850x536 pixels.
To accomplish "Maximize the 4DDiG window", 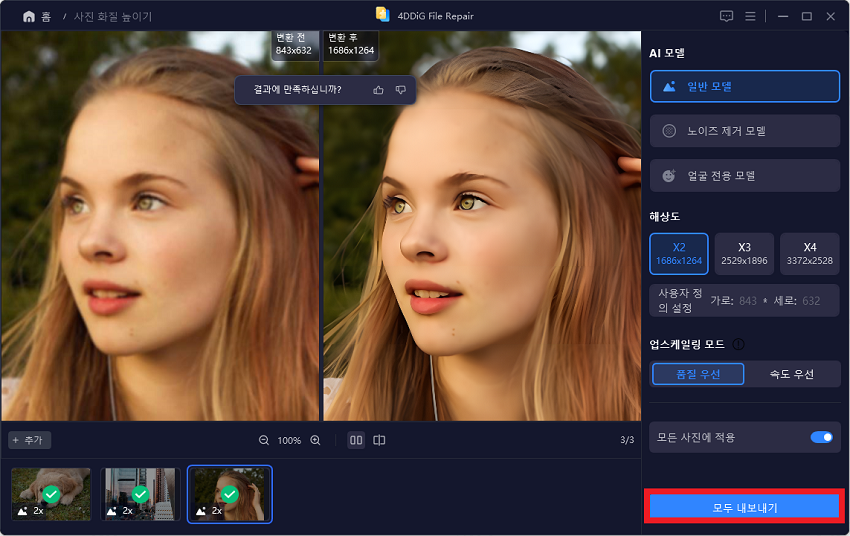I will [x=807, y=16].
